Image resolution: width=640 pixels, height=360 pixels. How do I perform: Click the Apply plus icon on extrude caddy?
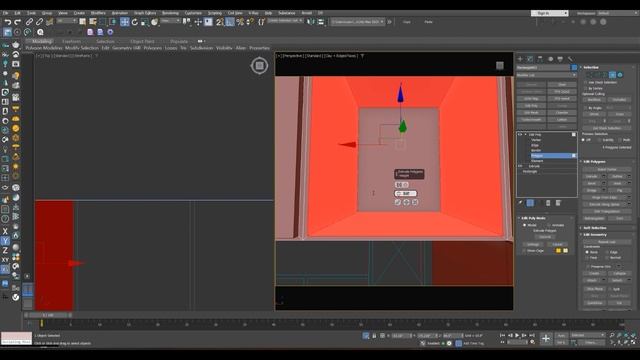(x=407, y=202)
